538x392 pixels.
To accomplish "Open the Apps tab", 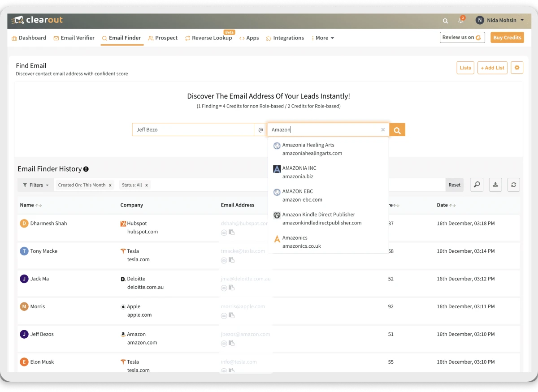I will click(249, 38).
